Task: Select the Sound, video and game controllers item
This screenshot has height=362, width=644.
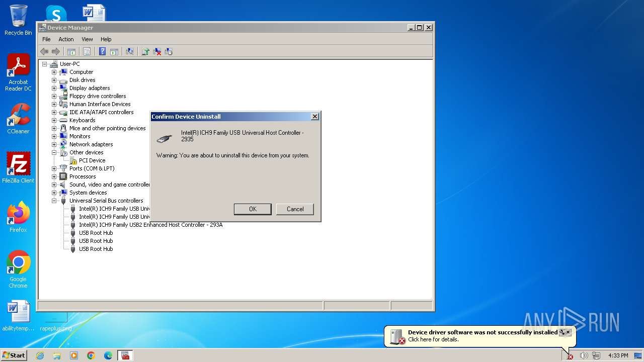Action: coord(110,185)
